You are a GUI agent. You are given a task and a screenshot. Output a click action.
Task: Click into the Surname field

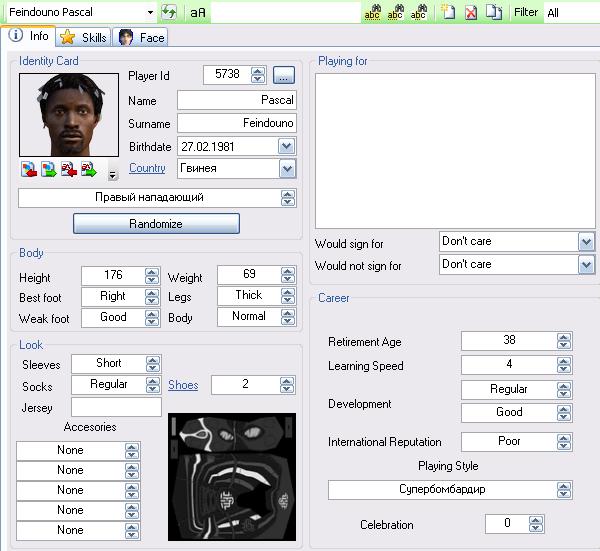point(236,123)
